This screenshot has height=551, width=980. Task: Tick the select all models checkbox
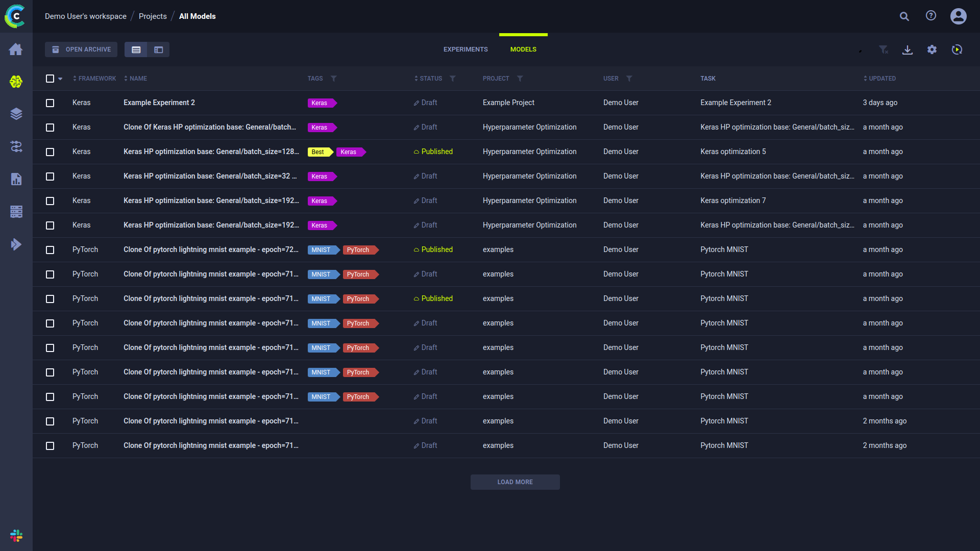pos(50,79)
